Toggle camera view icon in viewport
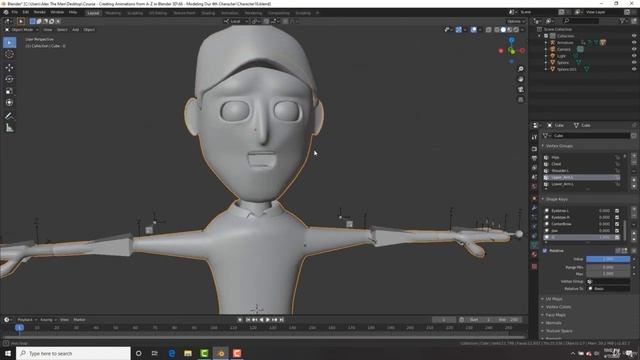 (520, 89)
